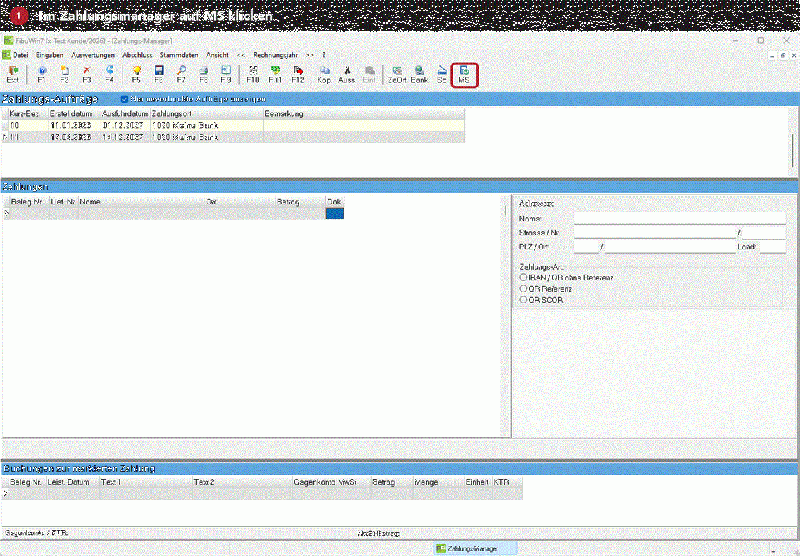Click the Strasse input field

click(655, 233)
